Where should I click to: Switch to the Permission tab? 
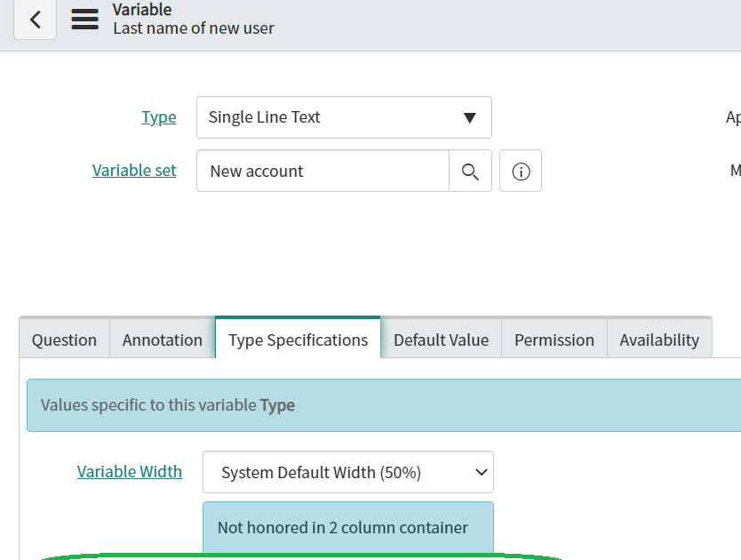pos(554,339)
